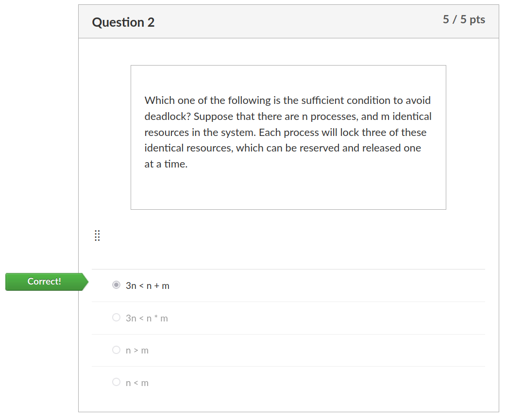
Task: Pick the n > m radio button
Action: point(116,350)
